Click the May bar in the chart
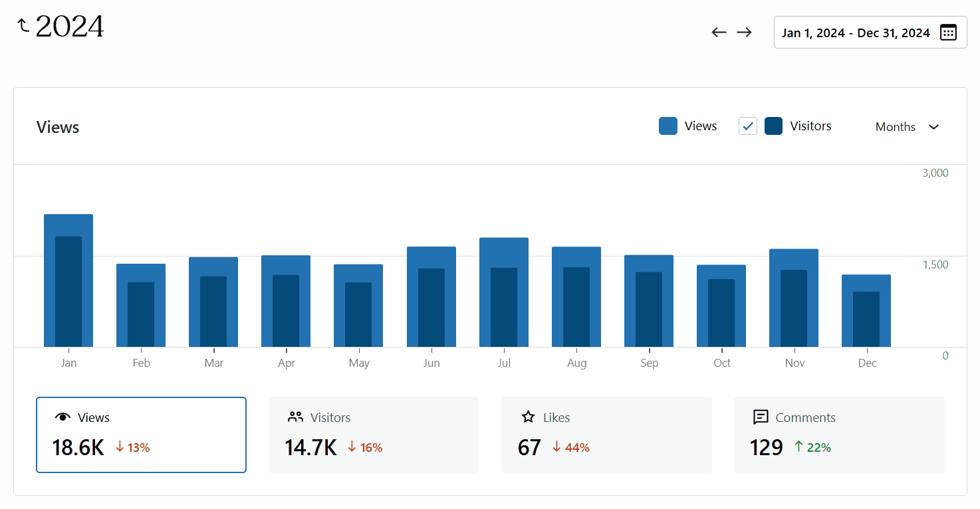Image resolution: width=980 pixels, height=509 pixels. 358,306
